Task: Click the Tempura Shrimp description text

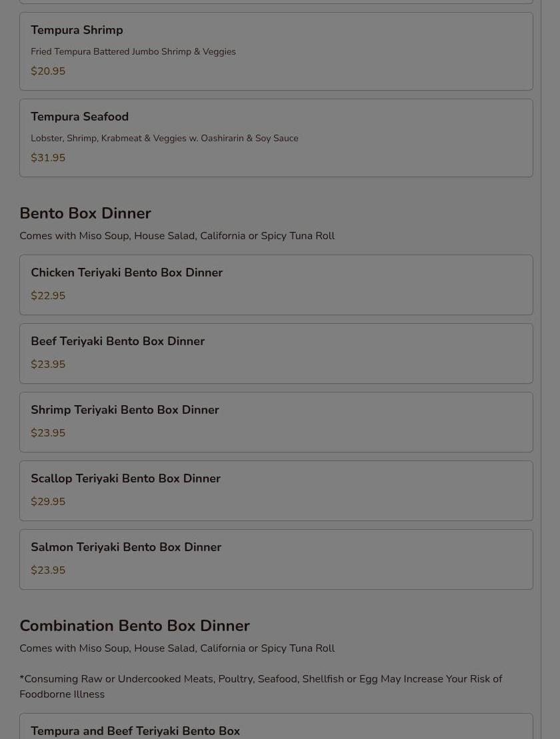Action: [x=133, y=52]
